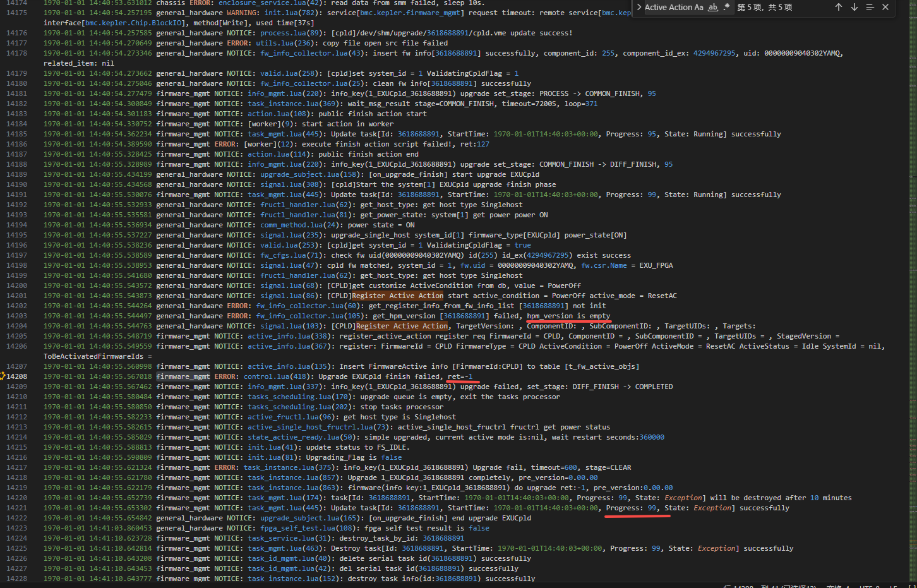This screenshot has width=917, height=588.
Task: Toggle Match Whole Word (ab) option
Action: (713, 7)
